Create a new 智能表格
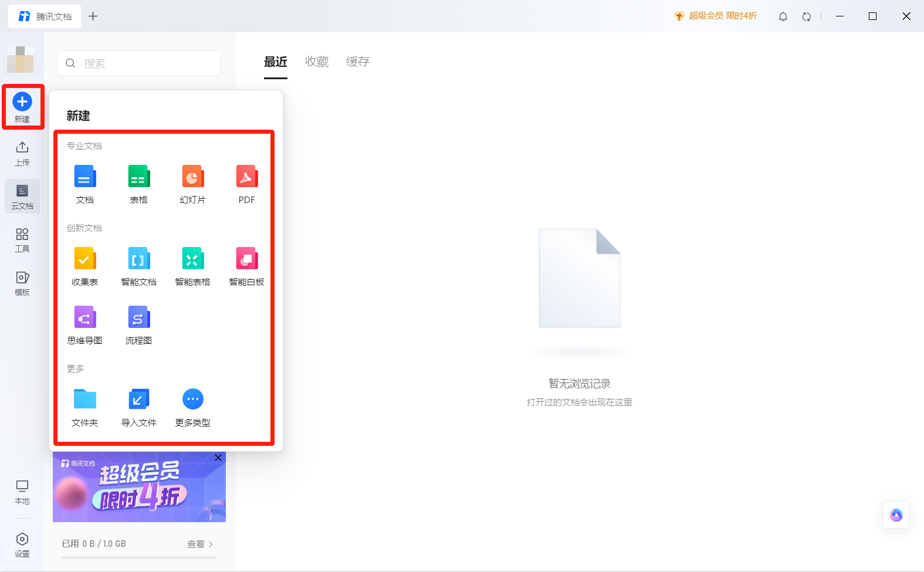 [193, 267]
